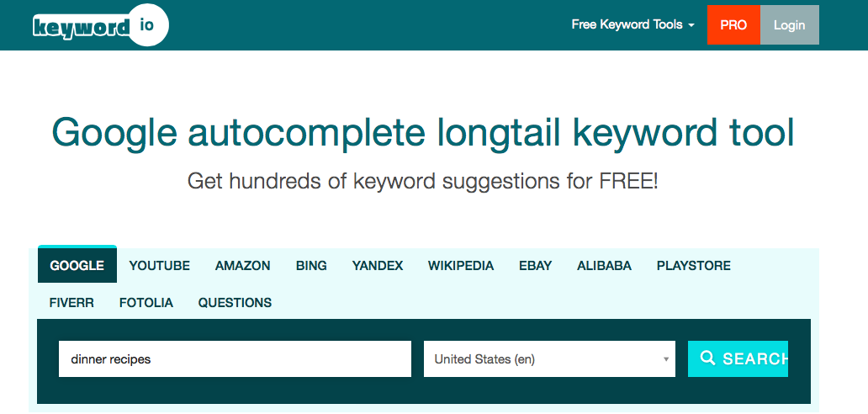The height and width of the screenshot is (414, 868).
Task: Switch to the PLAYSTORE tab
Action: [694, 266]
